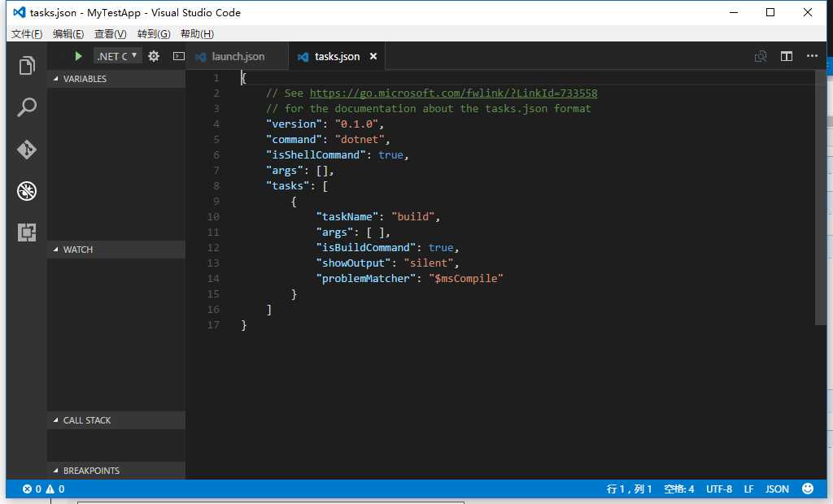Follow the go.microsoft.com fwlink URL
Viewport: 833px width, 504px height.
(x=453, y=93)
